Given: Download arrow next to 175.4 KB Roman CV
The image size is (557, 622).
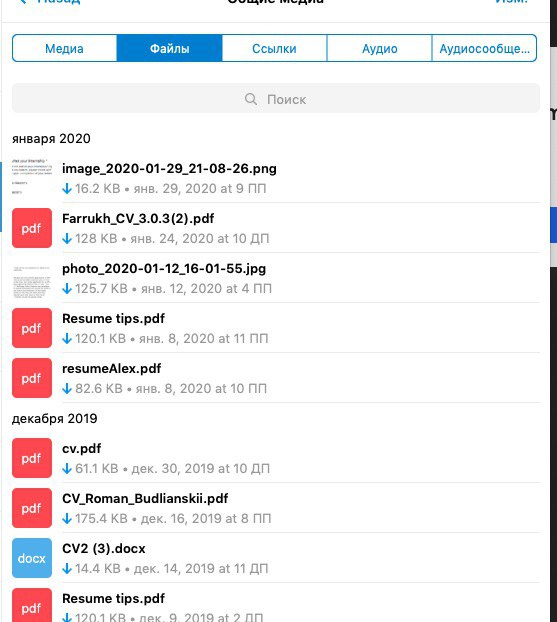Looking at the screenshot, I should tap(67, 519).
